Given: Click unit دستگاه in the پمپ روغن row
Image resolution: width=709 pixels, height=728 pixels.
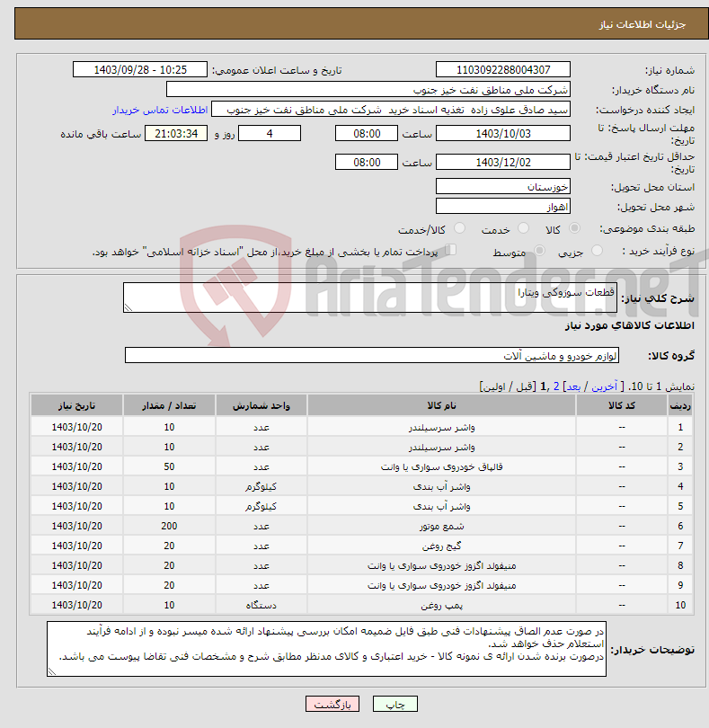Looking at the screenshot, I should [261, 605].
